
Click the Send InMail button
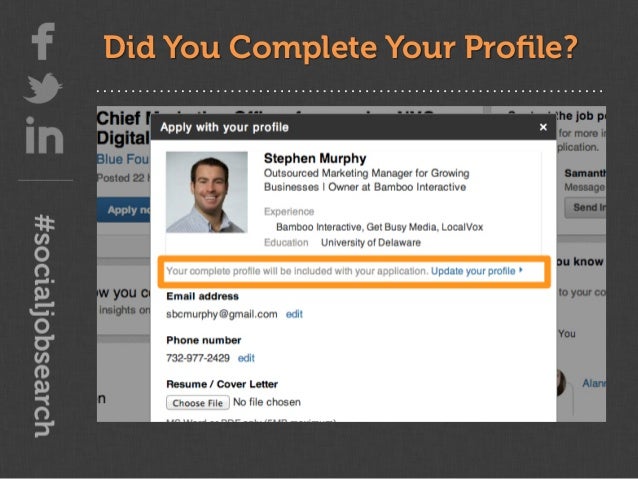tap(585, 208)
